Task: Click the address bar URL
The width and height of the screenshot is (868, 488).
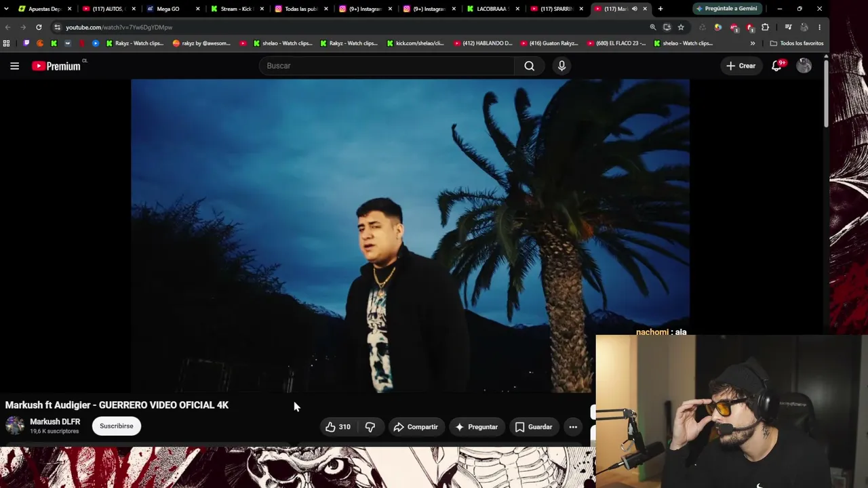Action: (119, 27)
